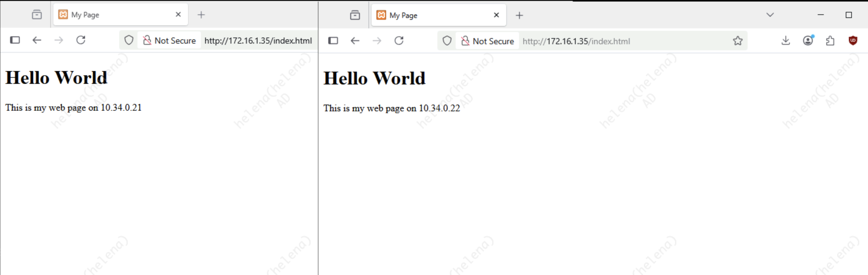Open tracking protection shield in right window
This screenshot has height=275, width=868.
pyautogui.click(x=447, y=41)
